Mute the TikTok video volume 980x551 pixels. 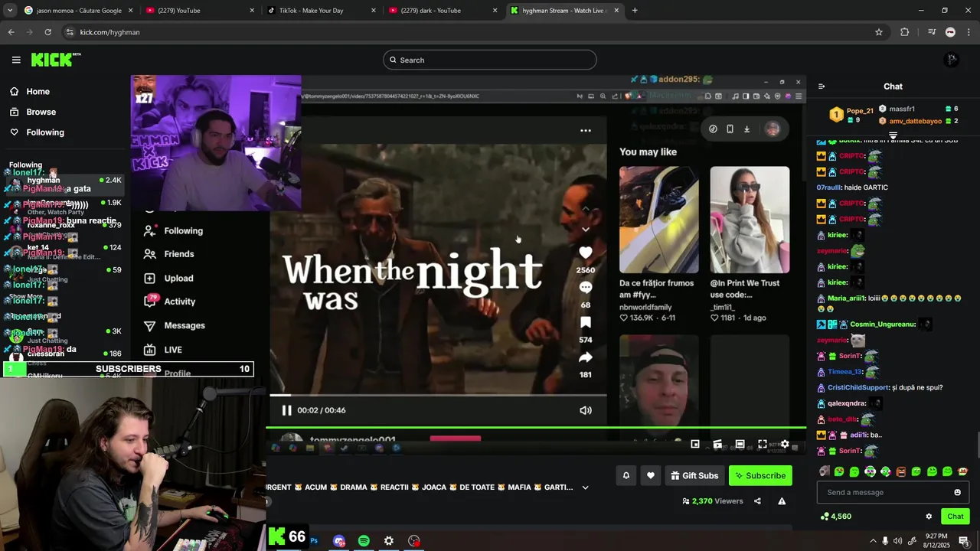tap(586, 410)
